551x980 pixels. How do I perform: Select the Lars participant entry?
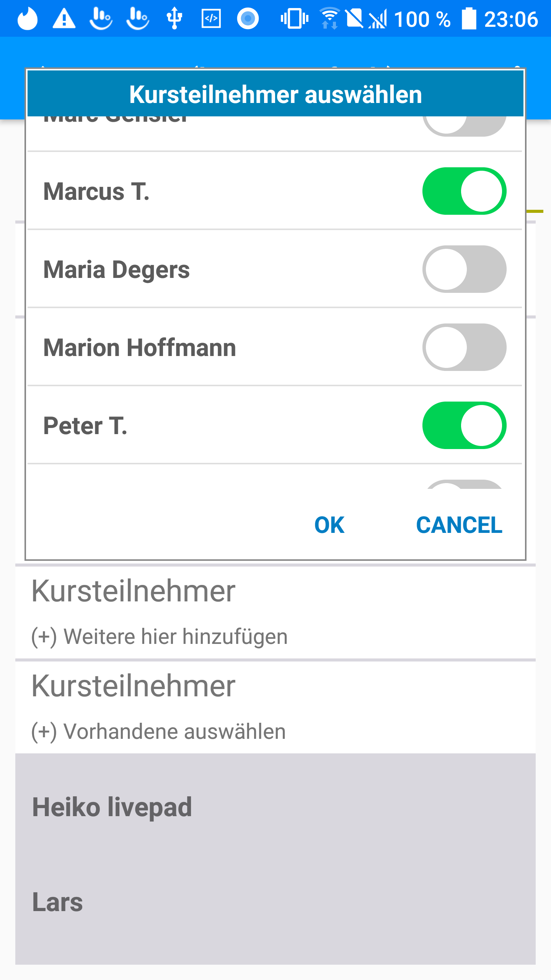pyautogui.click(x=57, y=902)
